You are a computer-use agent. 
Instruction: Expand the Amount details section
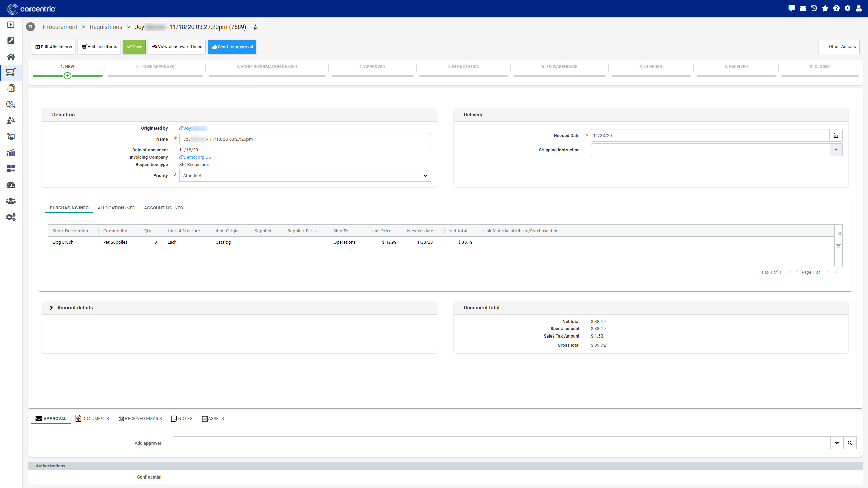point(51,308)
